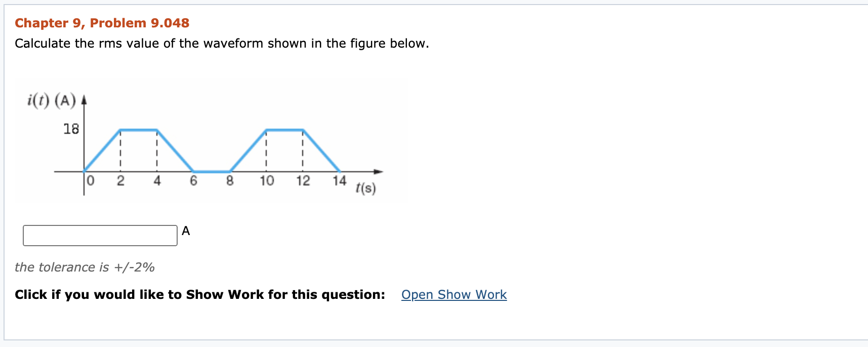Click the first trapezoid peak of the waveform

[x=139, y=130]
